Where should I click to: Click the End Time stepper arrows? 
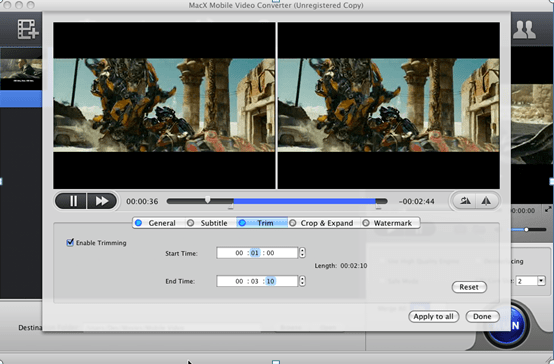[302, 281]
